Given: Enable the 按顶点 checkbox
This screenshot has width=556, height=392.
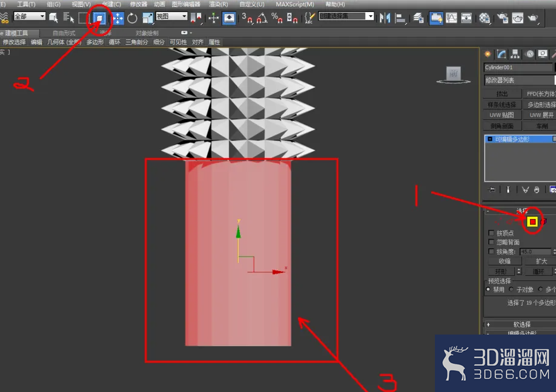Looking at the screenshot, I should [x=491, y=233].
